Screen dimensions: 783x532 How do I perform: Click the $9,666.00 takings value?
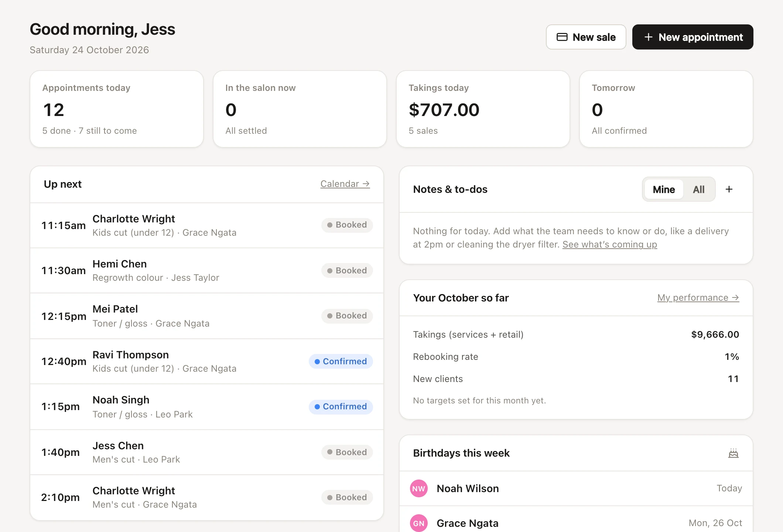715,335
